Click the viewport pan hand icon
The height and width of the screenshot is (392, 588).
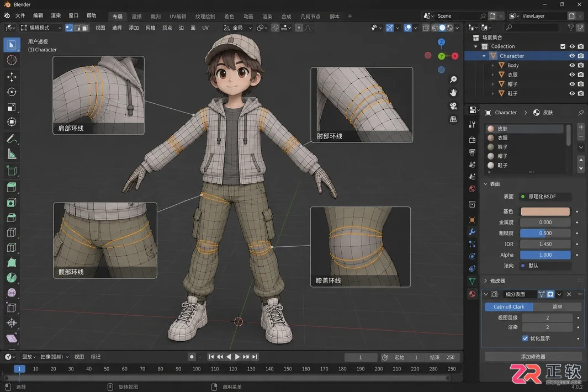[453, 93]
